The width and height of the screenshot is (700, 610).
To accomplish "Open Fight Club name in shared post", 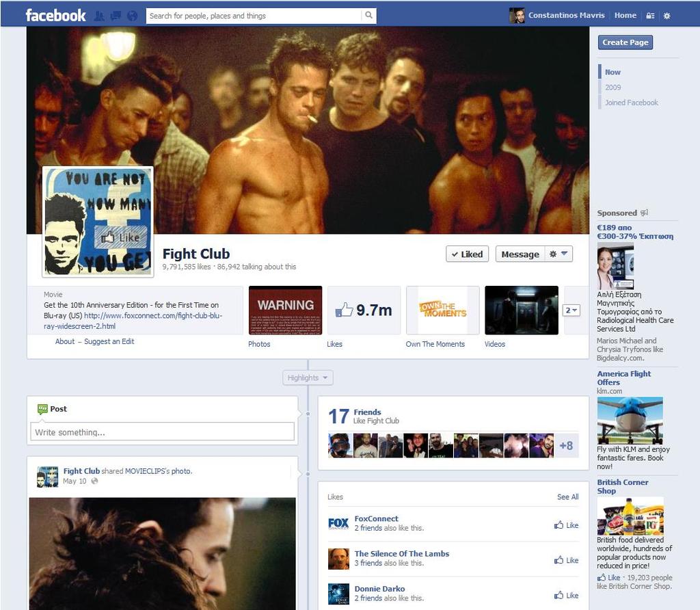I will pos(81,470).
